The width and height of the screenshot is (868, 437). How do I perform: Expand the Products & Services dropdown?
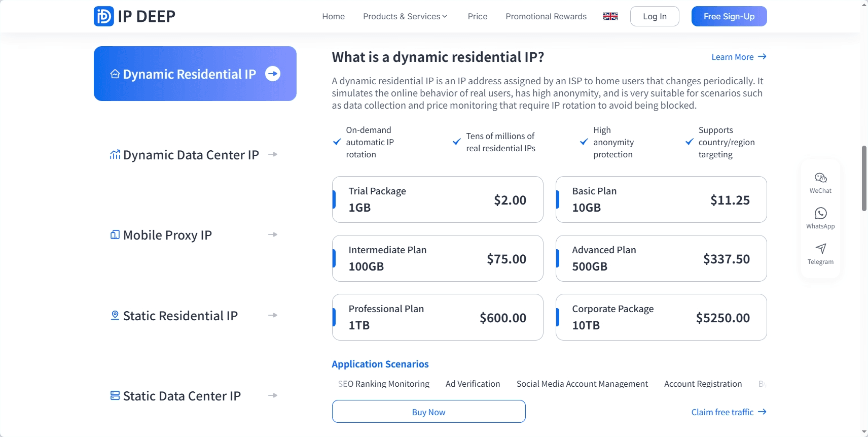(405, 16)
